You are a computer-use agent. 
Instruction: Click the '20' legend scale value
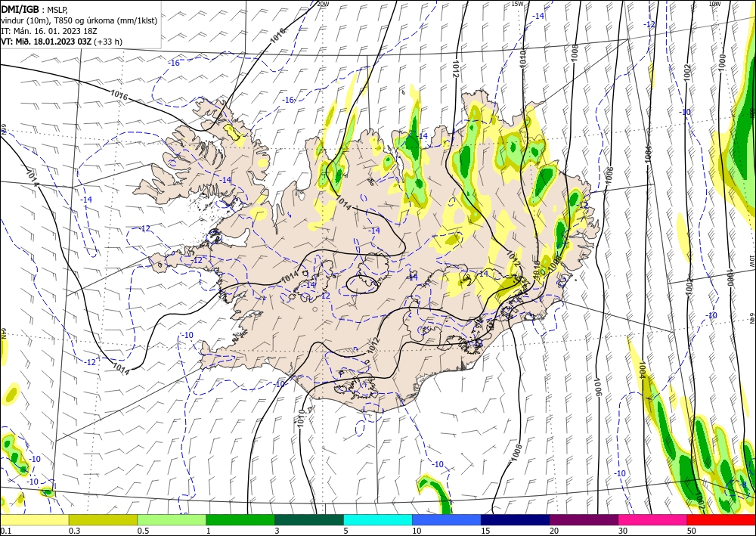tap(554, 531)
